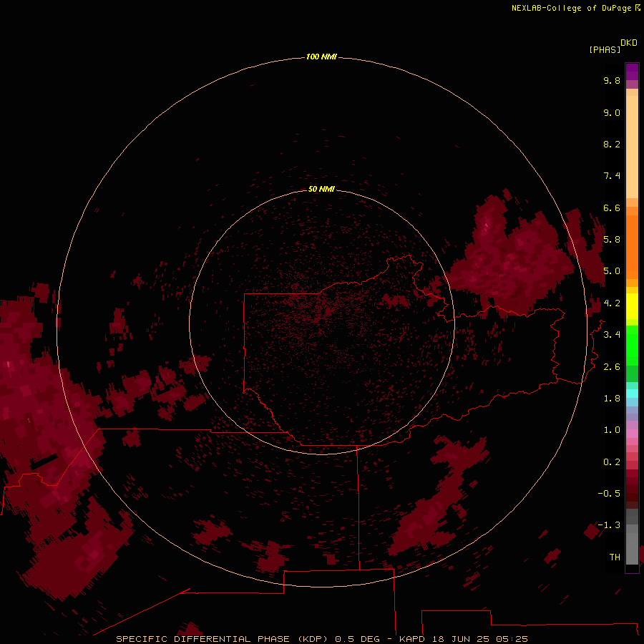Click the 8.2 value on color scale

(x=612, y=144)
